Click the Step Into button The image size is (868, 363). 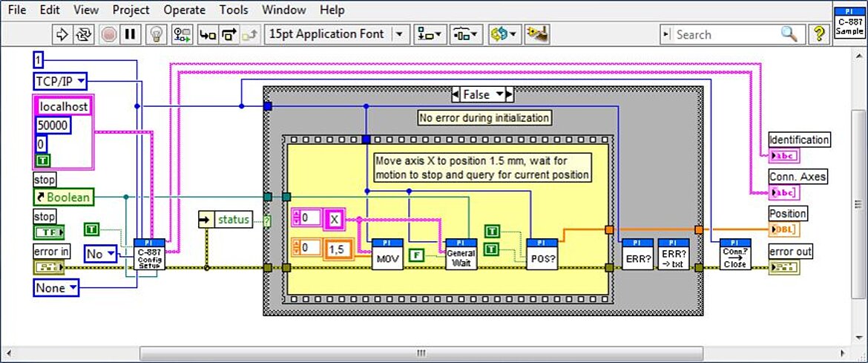208,34
